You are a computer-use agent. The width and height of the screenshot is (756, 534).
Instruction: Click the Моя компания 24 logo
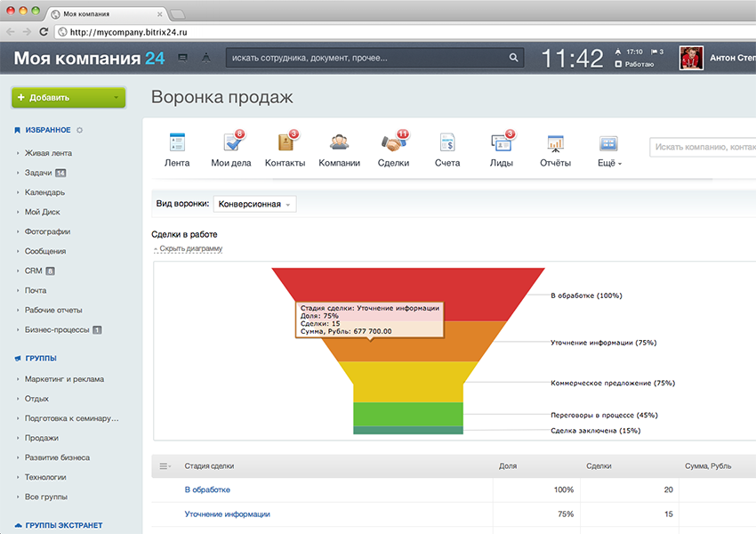tap(89, 58)
